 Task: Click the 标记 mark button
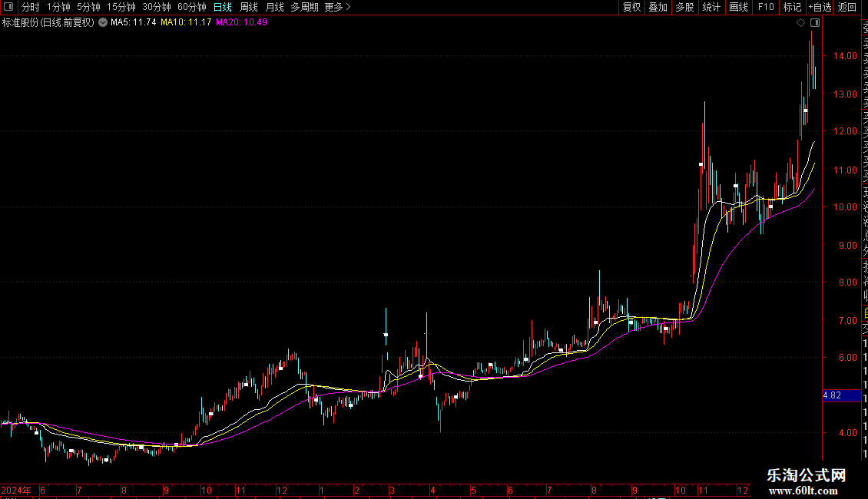point(792,7)
